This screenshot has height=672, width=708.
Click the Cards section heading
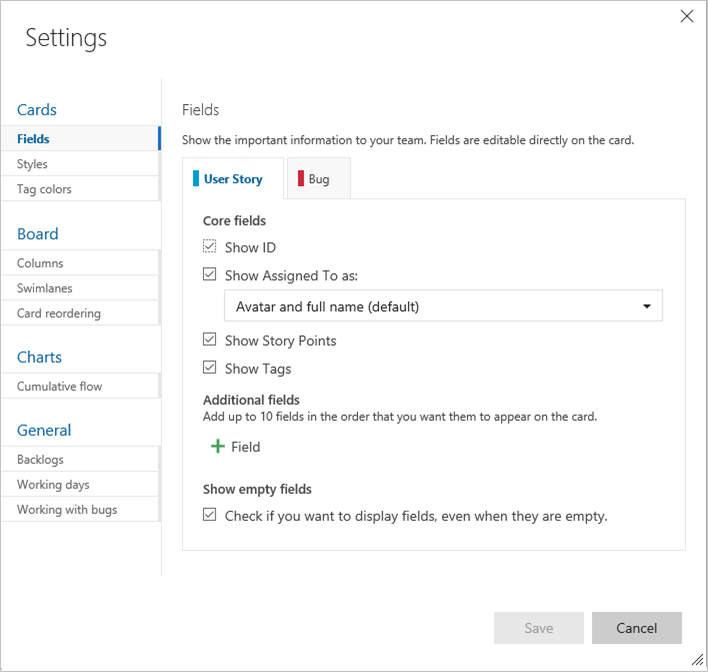[37, 110]
